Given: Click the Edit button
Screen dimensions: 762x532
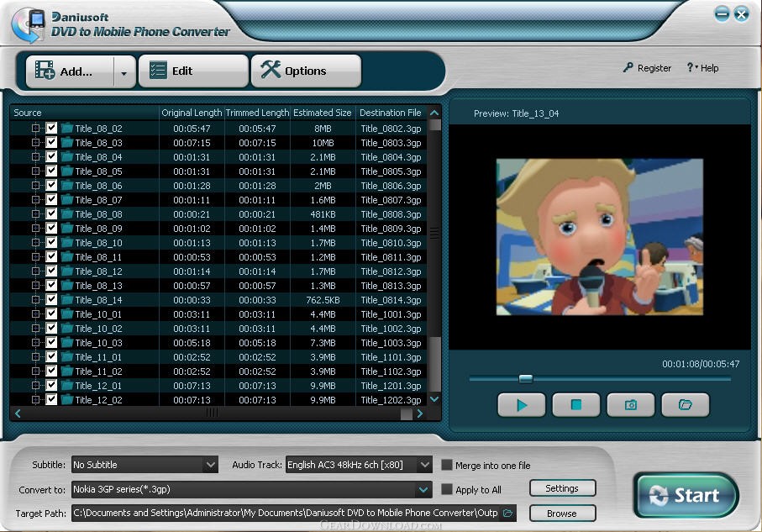Looking at the screenshot, I should pos(193,71).
